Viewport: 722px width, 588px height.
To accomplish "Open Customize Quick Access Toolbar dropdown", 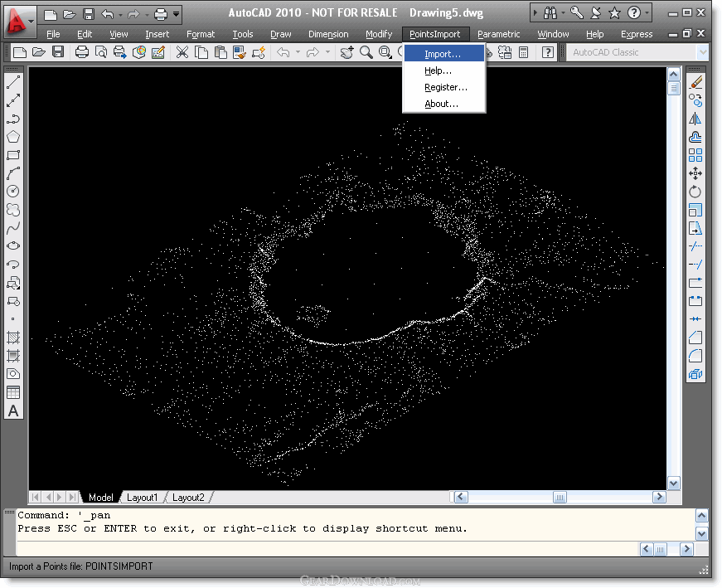I will 176,14.
